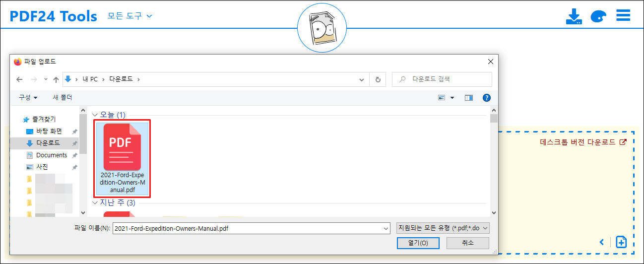Open view options dropdown arrow
Screen dimensions: 644x264
click(x=452, y=98)
